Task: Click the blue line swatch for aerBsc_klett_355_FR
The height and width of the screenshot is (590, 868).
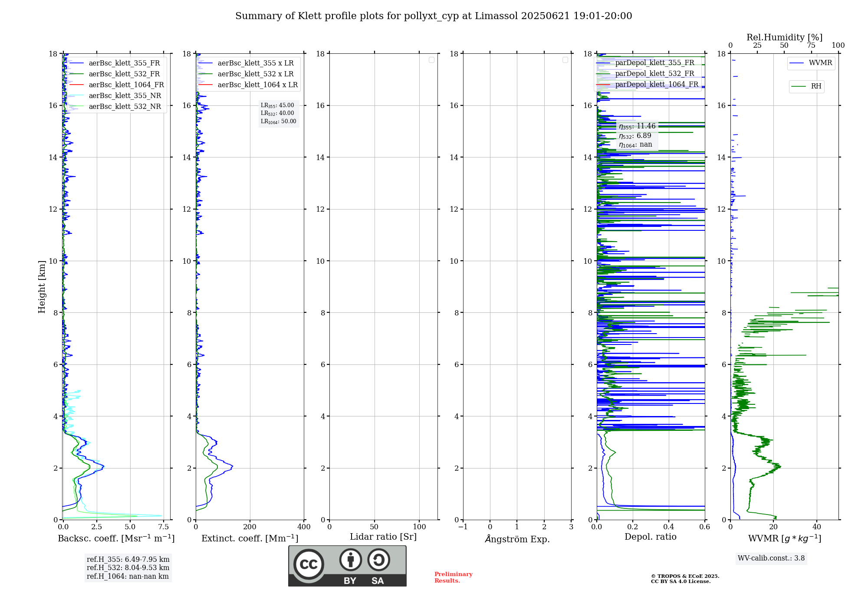Action: [76, 63]
